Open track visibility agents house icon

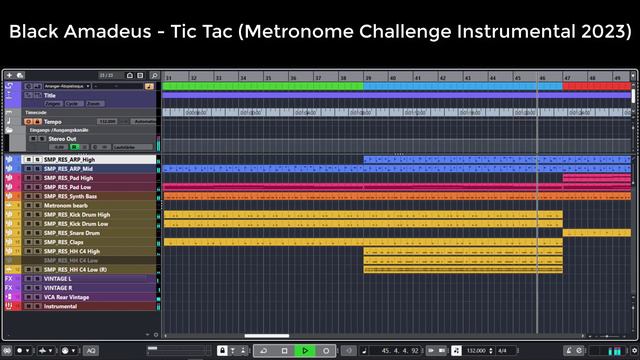click(130, 76)
